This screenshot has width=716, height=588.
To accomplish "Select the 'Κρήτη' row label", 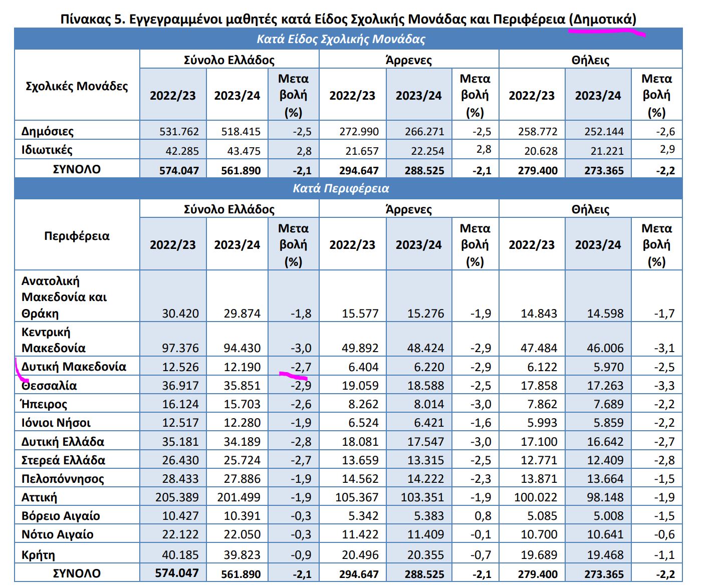I will [38, 554].
